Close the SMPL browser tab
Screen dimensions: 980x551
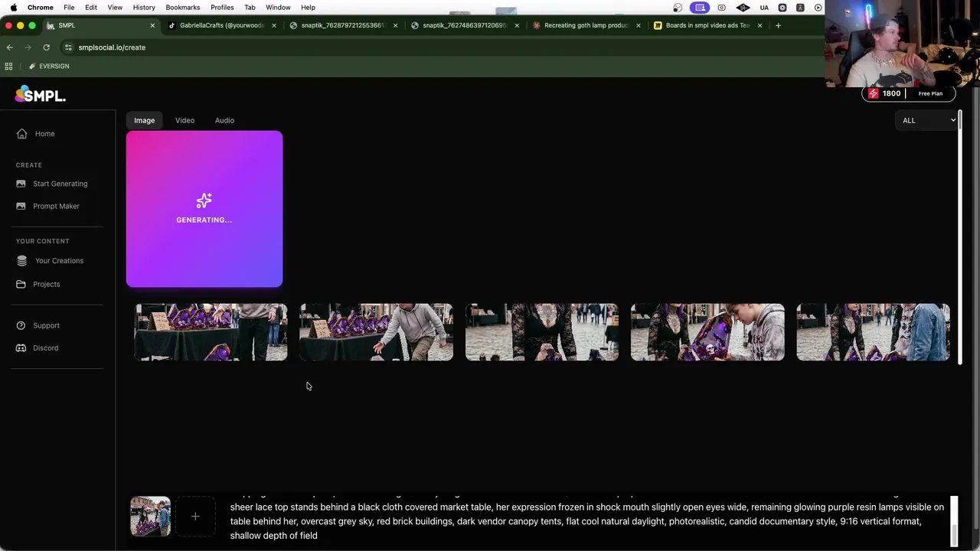152,25
